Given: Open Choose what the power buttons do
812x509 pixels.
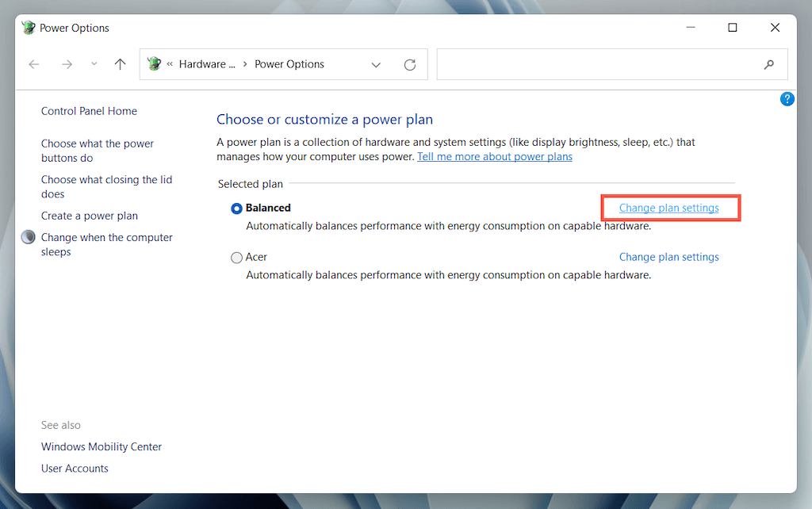Looking at the screenshot, I should coord(98,151).
